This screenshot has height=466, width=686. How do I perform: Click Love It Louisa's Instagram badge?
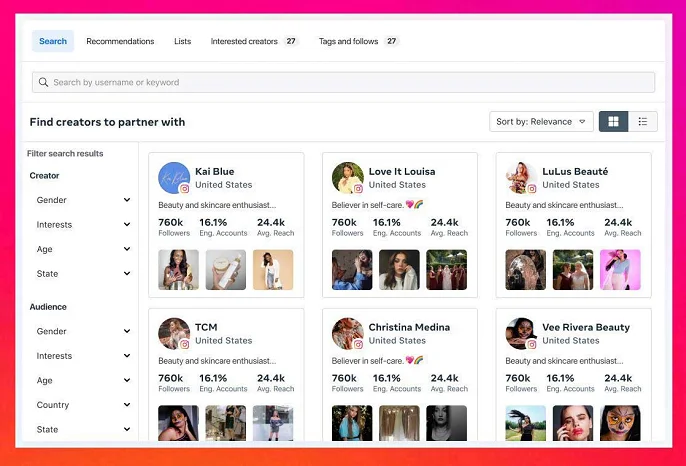(358, 189)
